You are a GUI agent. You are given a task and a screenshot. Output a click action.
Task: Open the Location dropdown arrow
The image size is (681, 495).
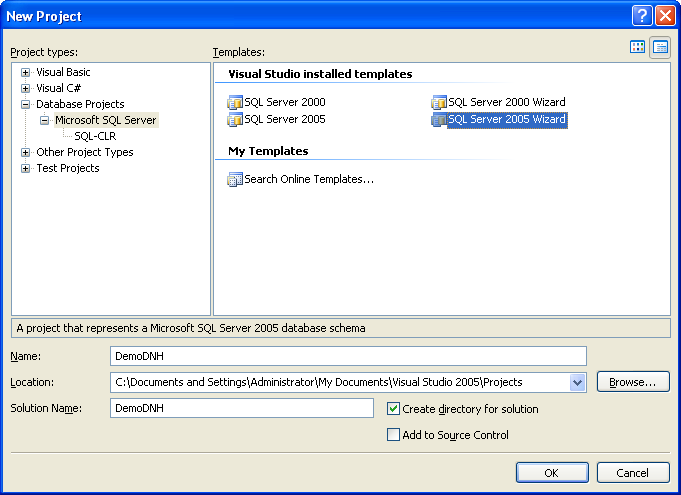(x=577, y=383)
